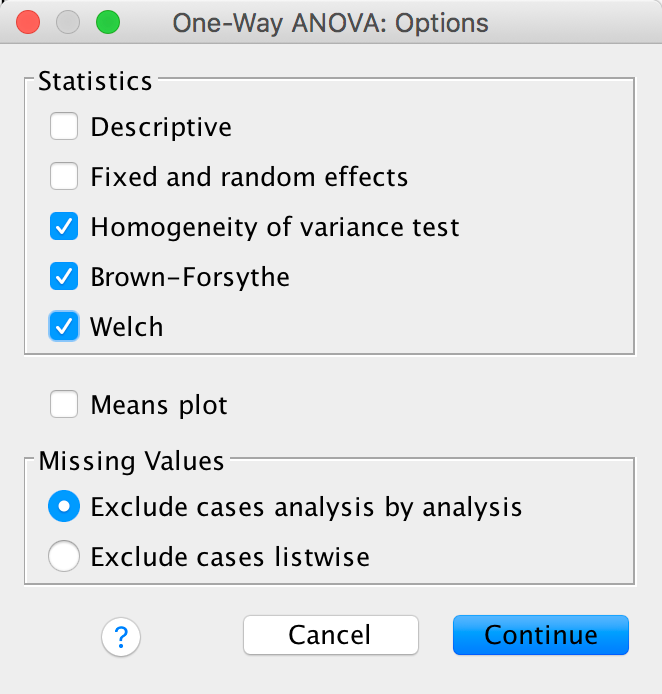
Task: Uncheck Homogeneity of variance test
Action: pos(65,227)
